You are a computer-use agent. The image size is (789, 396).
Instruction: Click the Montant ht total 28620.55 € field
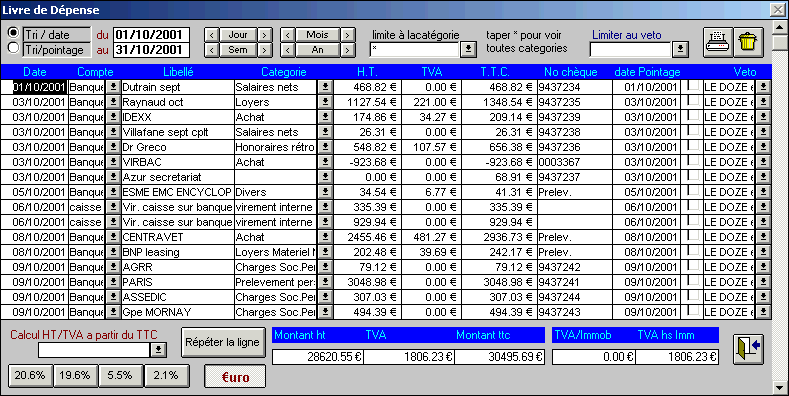(x=318, y=357)
